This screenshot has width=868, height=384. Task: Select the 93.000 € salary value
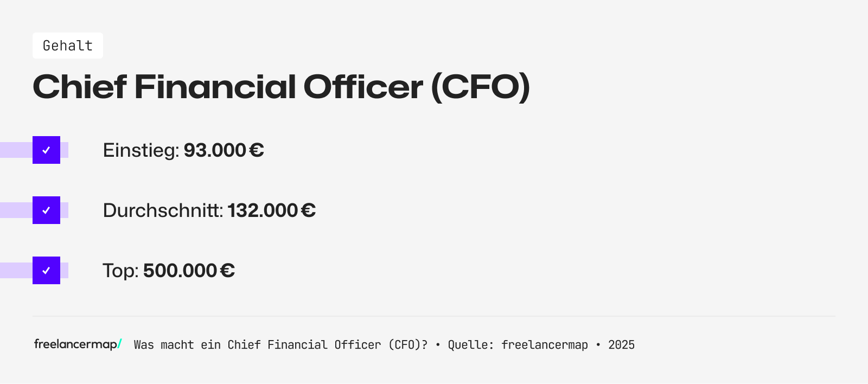(224, 150)
